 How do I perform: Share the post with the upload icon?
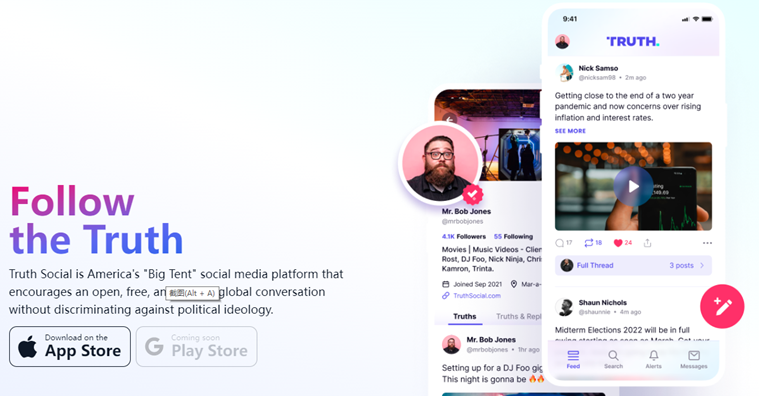(x=647, y=243)
